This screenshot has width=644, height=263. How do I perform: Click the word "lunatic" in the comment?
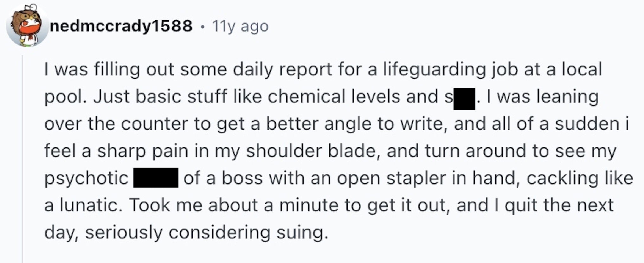(91, 205)
